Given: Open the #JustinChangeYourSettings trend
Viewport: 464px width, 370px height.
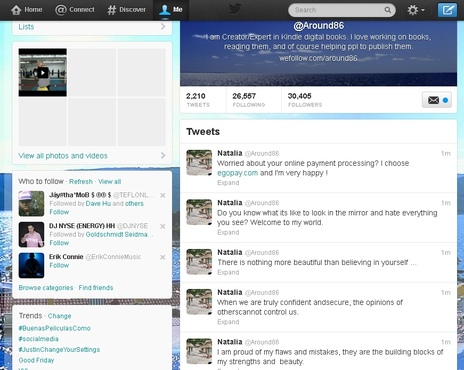Looking at the screenshot, I should pyautogui.click(x=59, y=350).
